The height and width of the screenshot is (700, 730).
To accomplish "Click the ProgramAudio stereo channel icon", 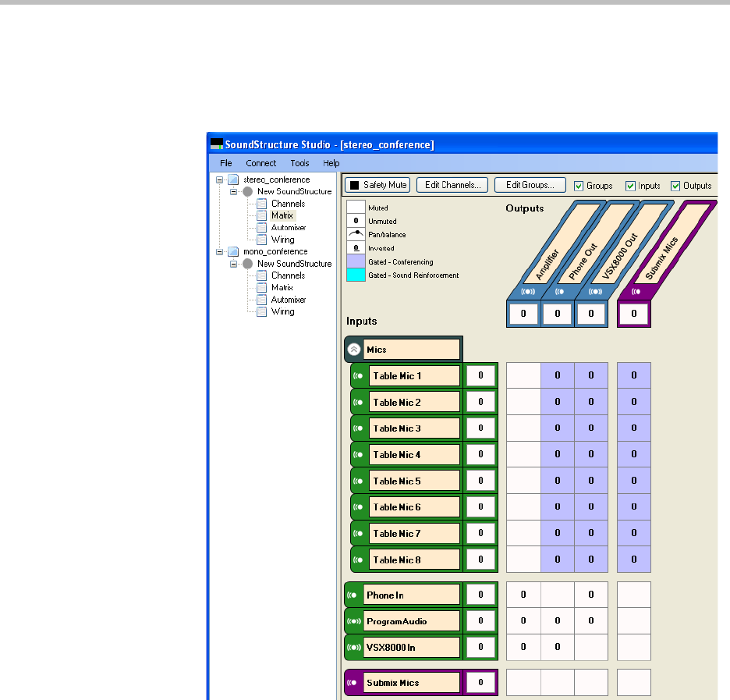I will tap(353, 621).
